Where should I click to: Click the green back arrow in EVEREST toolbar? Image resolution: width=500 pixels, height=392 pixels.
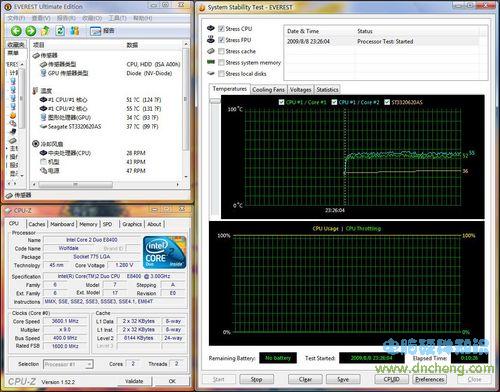click(16, 31)
